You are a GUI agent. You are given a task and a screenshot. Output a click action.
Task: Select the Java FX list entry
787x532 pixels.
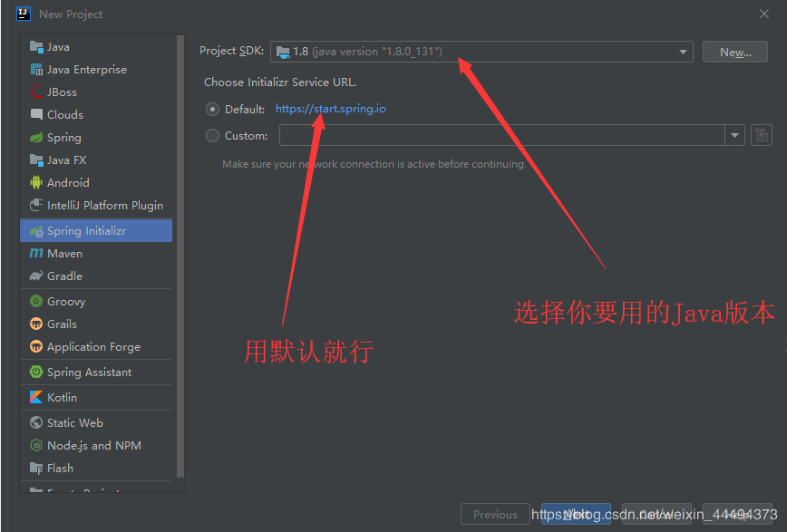click(96, 160)
